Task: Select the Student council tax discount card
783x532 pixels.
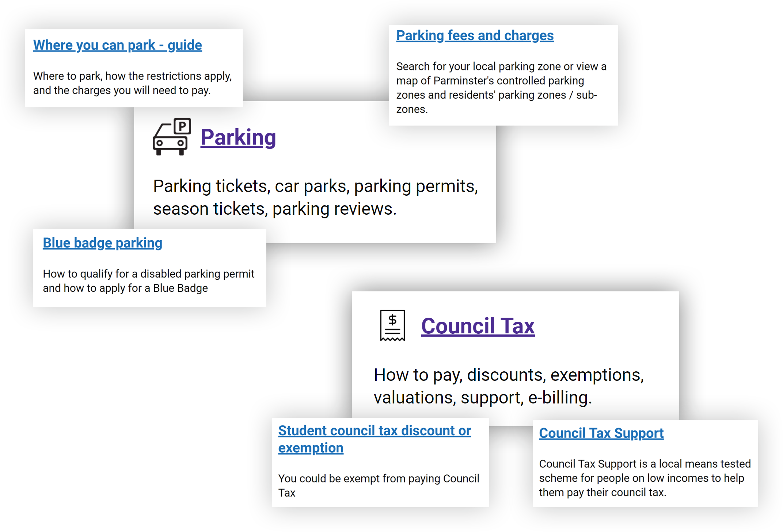Action: [x=380, y=462]
